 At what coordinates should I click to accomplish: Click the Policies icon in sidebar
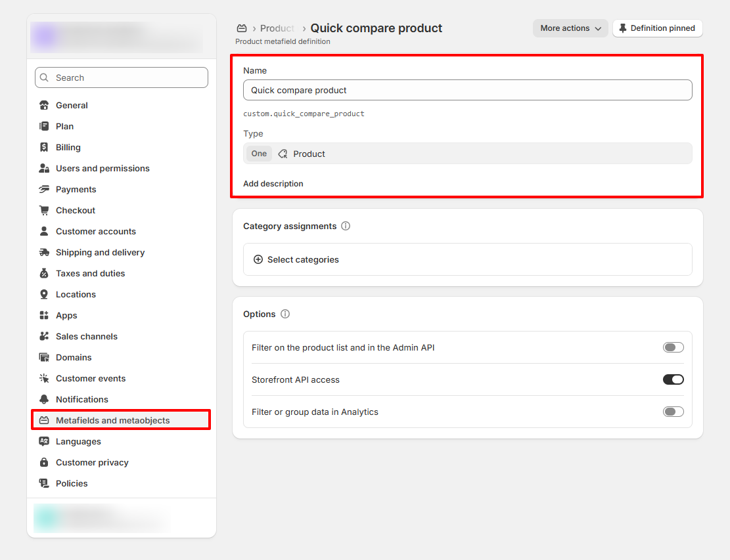click(x=44, y=483)
